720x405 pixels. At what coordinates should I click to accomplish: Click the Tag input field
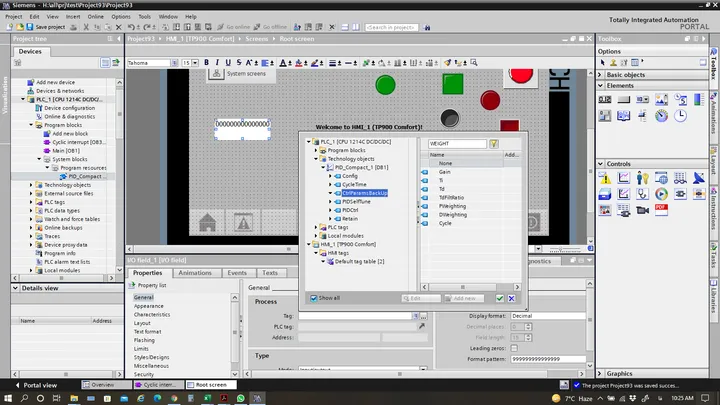pyautogui.click(x=355, y=316)
